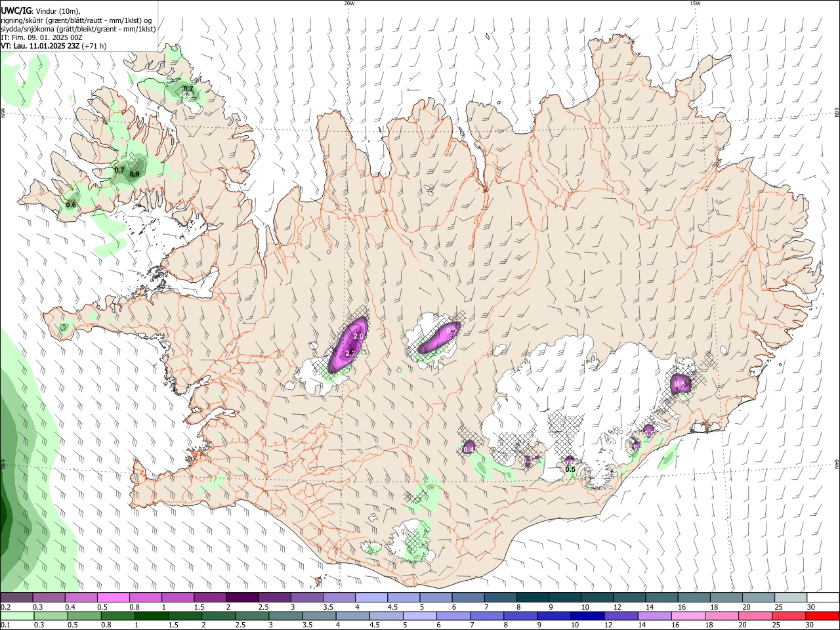This screenshot has width=840, height=630.
Task: Select upper legend row swatch labeled 4
Action: pos(371,598)
